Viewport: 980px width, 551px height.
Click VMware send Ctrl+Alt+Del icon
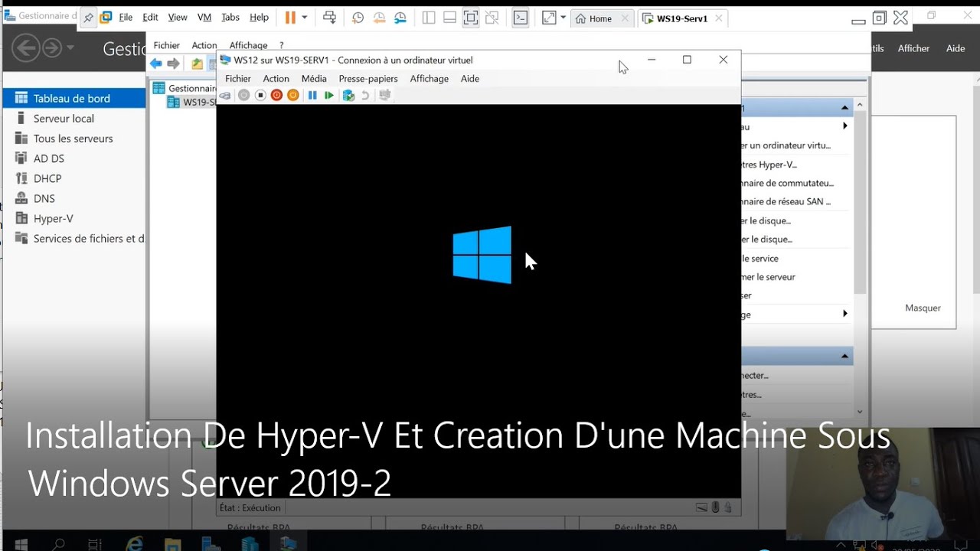(329, 18)
